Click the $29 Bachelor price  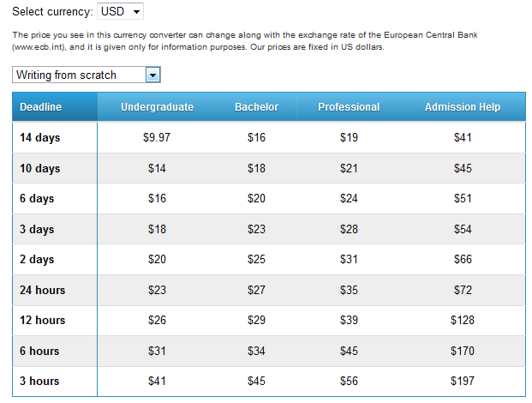(x=256, y=320)
